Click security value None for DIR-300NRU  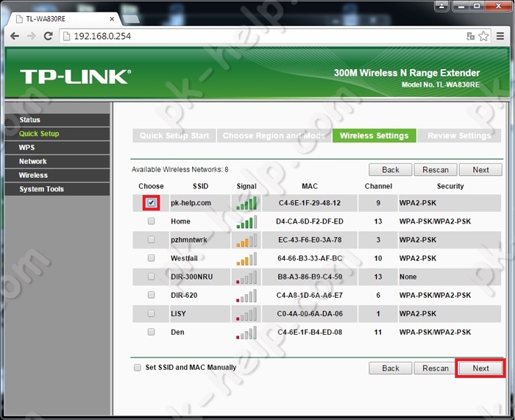[408, 277]
